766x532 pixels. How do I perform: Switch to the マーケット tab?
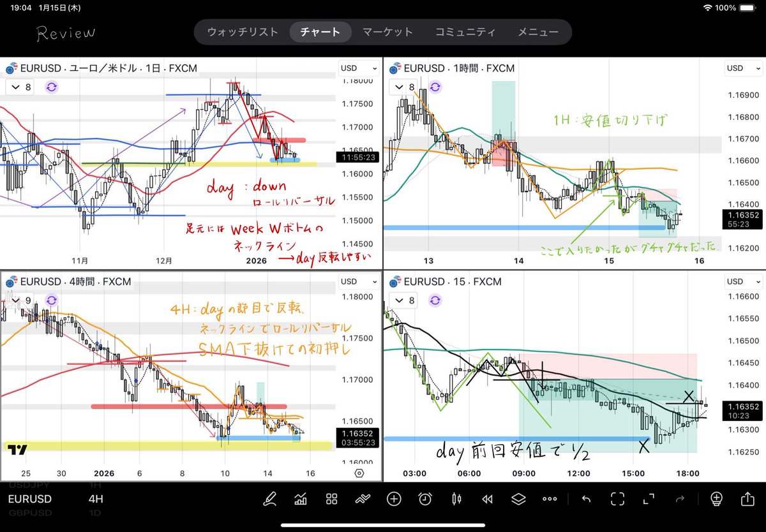tap(387, 31)
